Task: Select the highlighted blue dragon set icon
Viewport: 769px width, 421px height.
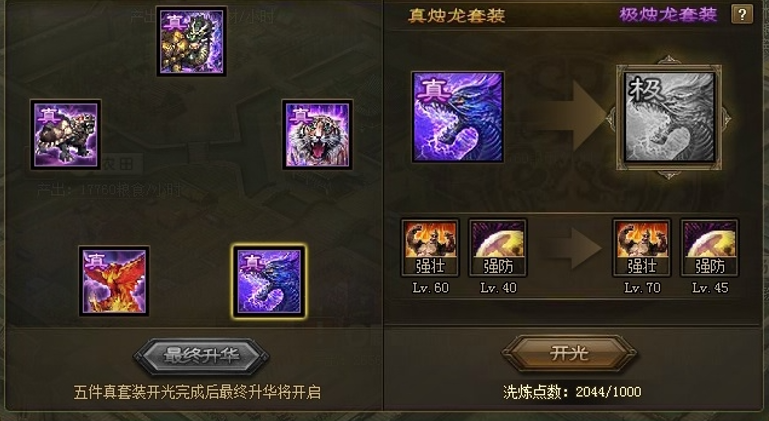Action: [269, 281]
